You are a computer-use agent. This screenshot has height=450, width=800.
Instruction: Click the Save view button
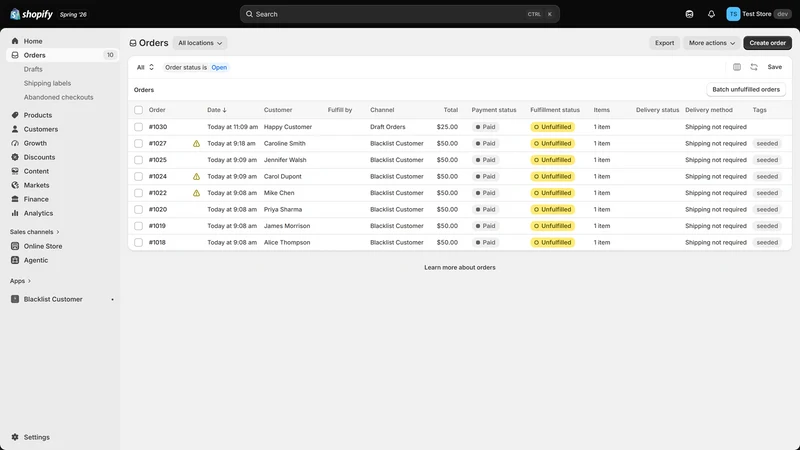pyautogui.click(x=774, y=67)
